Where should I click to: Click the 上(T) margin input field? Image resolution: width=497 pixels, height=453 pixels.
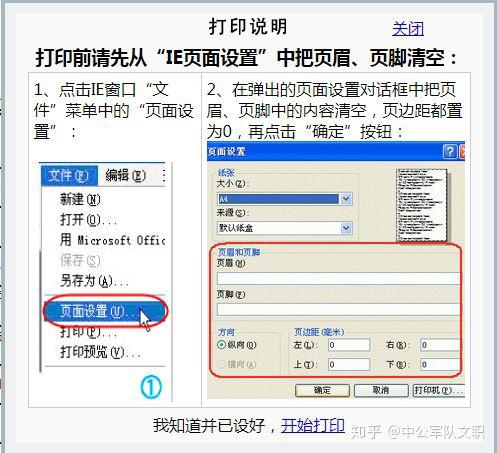point(349,364)
